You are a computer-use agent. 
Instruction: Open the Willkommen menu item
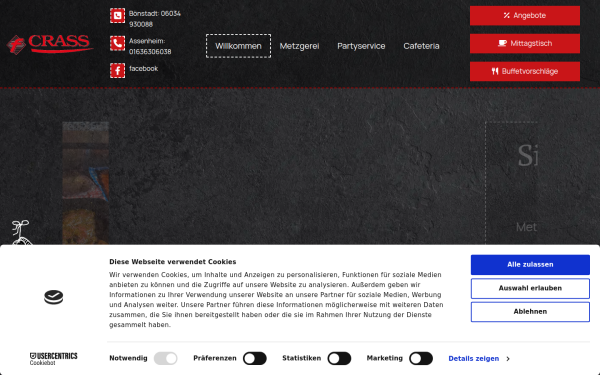(x=238, y=46)
